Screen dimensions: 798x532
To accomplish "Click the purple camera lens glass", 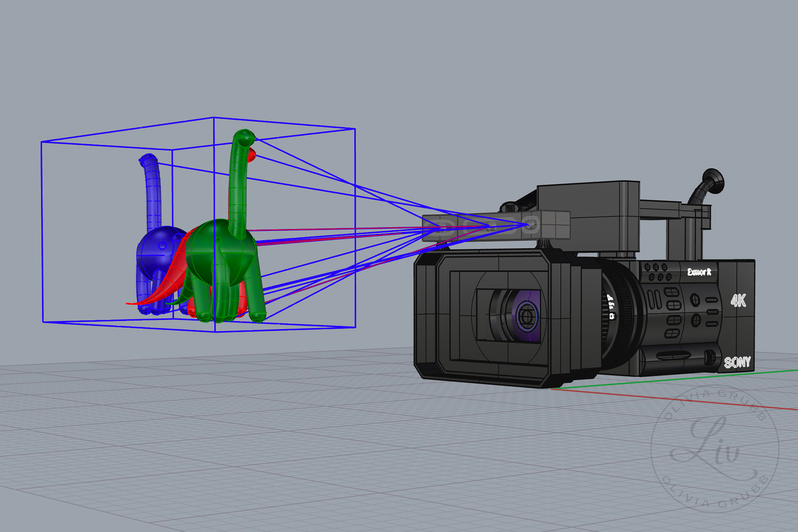I will coord(527,316).
